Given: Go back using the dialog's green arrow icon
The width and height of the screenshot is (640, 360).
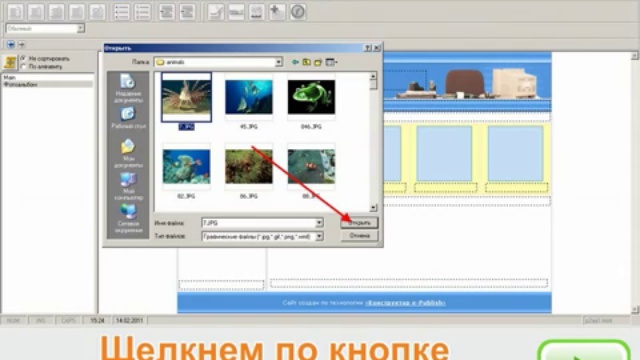Looking at the screenshot, I should tap(295, 62).
